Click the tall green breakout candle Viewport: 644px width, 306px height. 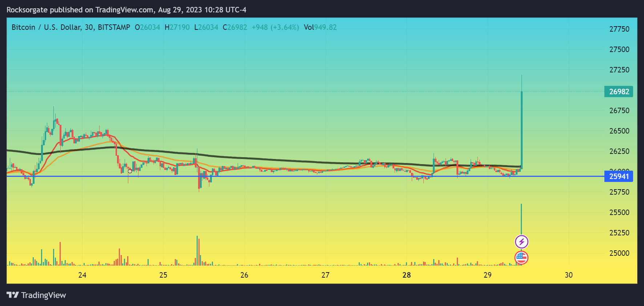point(522,130)
